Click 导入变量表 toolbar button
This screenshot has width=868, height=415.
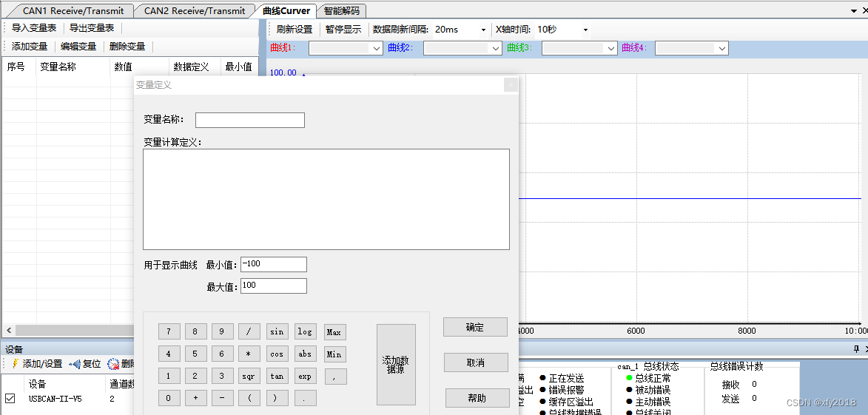34,27
